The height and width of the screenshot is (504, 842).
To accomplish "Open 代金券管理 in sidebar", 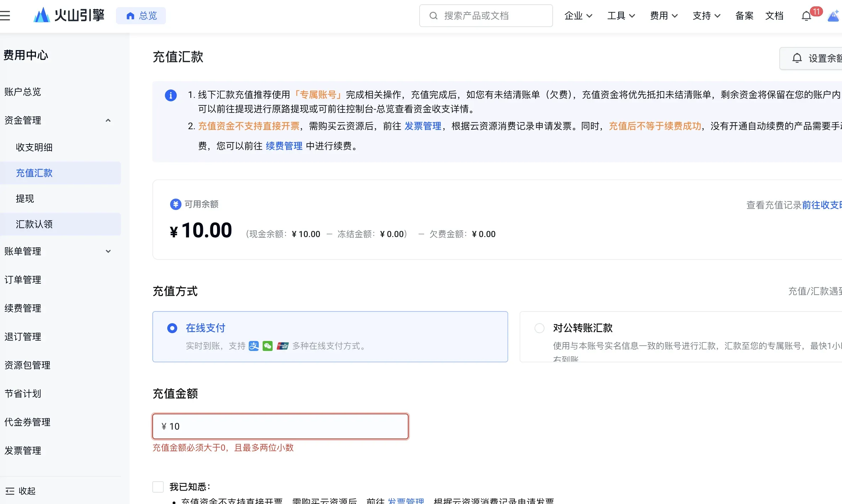I will tap(27, 422).
